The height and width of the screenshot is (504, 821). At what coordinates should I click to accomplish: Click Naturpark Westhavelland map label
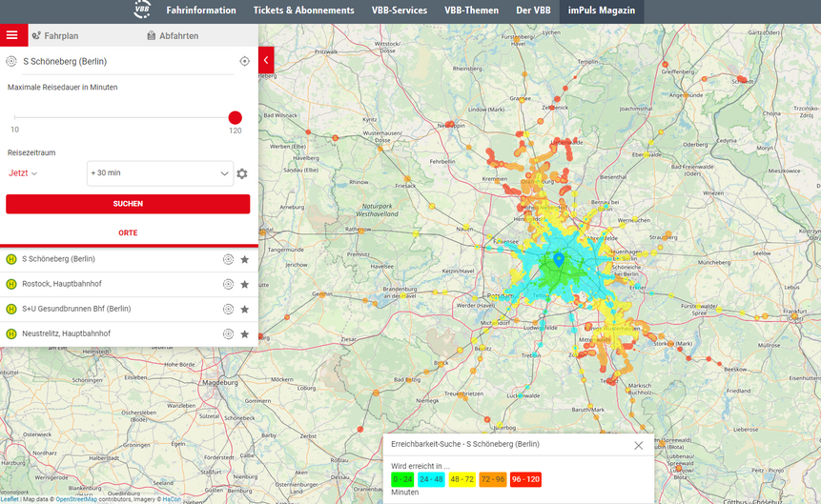pyautogui.click(x=377, y=210)
